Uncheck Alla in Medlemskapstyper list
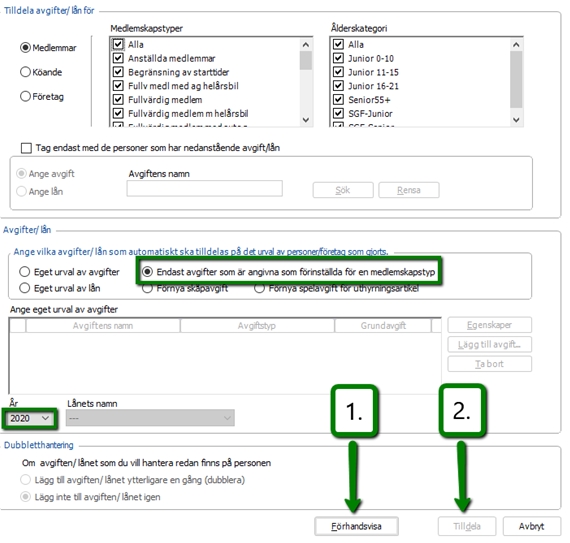The height and width of the screenshot is (543, 570). coord(118,44)
